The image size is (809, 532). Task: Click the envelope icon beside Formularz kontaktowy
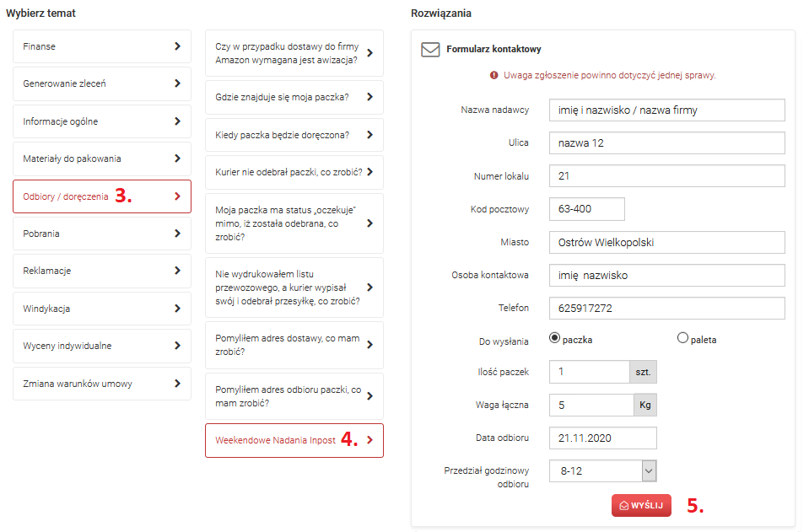pos(430,50)
